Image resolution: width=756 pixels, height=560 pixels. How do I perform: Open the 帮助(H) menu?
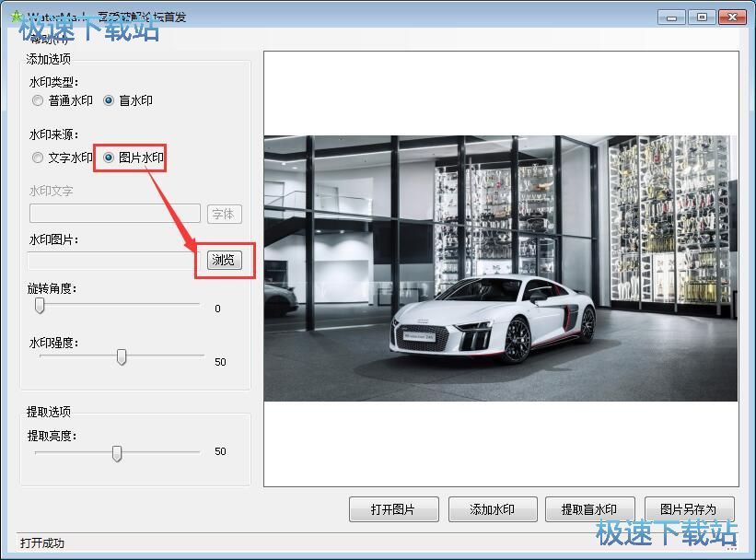tap(51, 40)
